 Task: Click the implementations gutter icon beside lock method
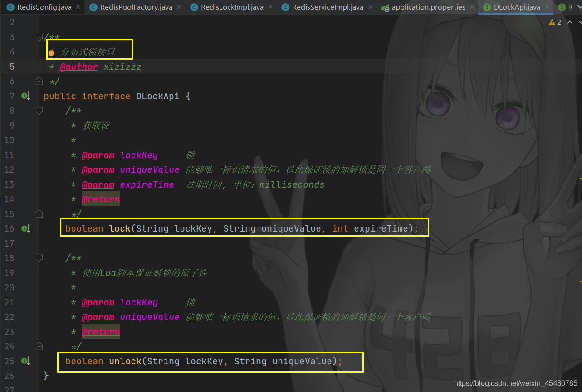click(x=25, y=228)
